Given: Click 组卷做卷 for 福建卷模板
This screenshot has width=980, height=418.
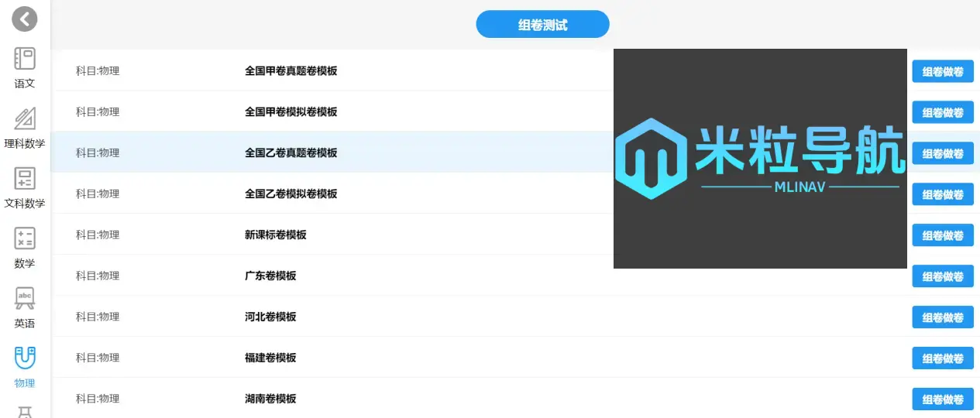Looking at the screenshot, I should coord(943,359).
